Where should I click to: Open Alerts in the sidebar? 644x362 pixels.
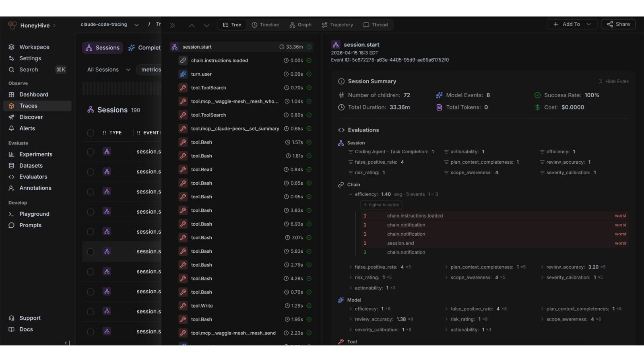[x=27, y=128]
